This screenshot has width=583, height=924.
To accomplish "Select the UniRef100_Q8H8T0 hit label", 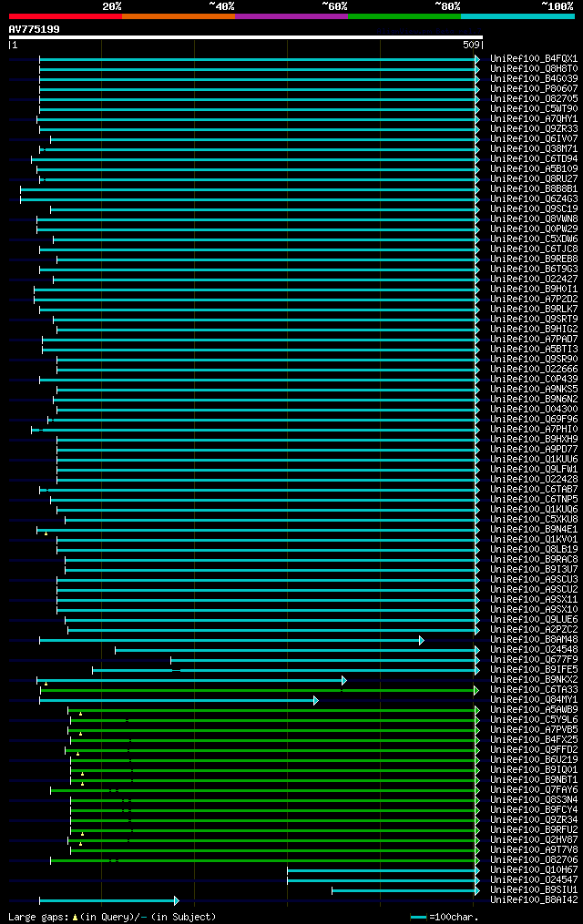I will point(534,69).
